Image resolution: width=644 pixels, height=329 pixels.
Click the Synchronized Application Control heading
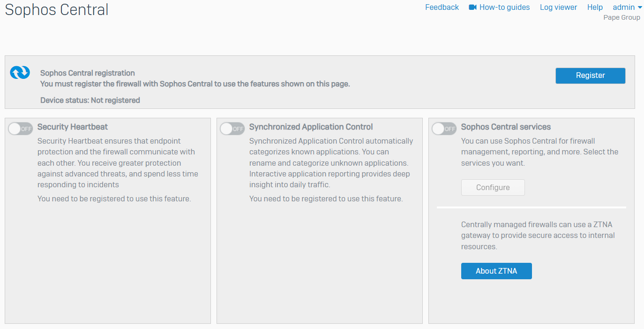click(x=311, y=127)
